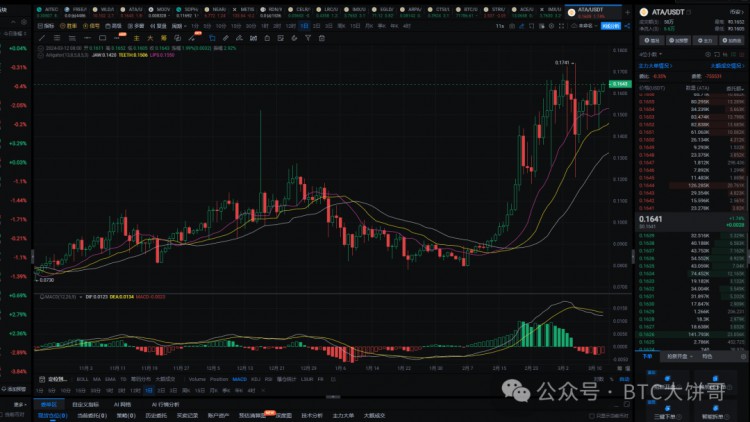Select the blue crop/selection tool icon
This screenshot has height=422, width=750.
click(212, 38)
